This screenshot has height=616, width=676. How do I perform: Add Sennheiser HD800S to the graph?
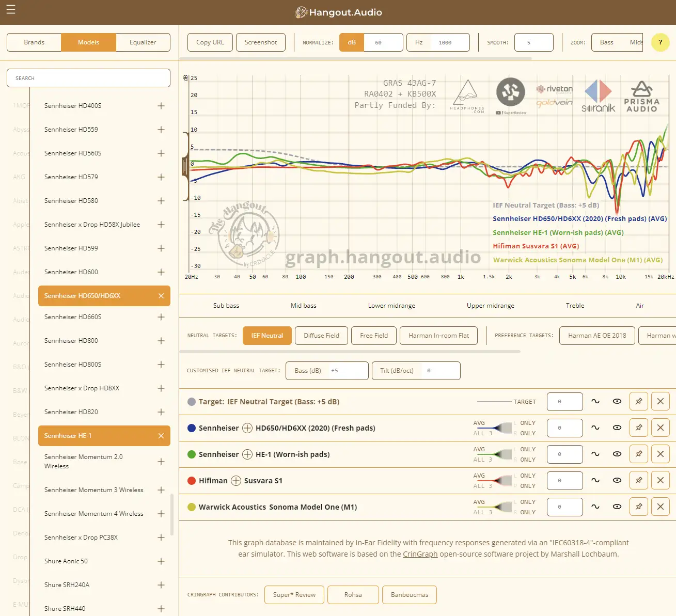tap(161, 365)
